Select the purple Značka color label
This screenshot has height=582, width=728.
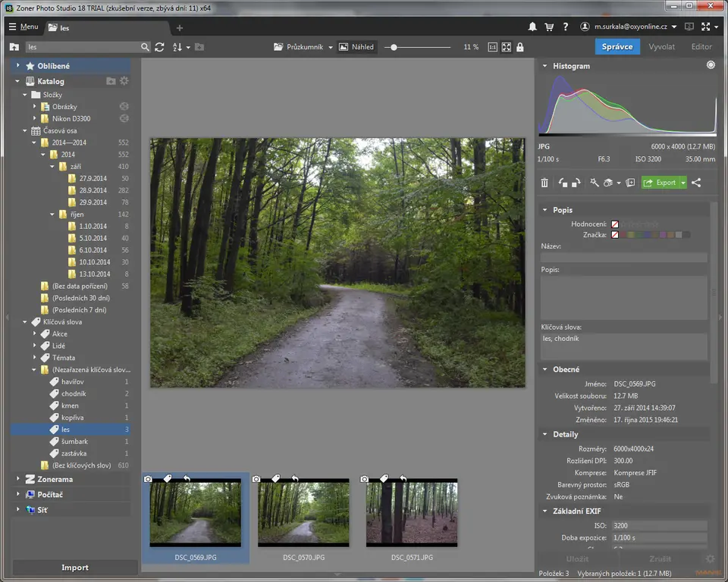(x=662, y=235)
